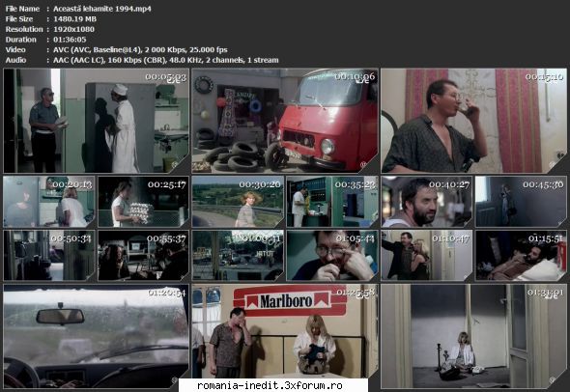Image resolution: width=570 pixels, height=392 pixels.
Task: Select the thumbnail timestamped 00:55:37
Action: pyautogui.click(x=143, y=256)
